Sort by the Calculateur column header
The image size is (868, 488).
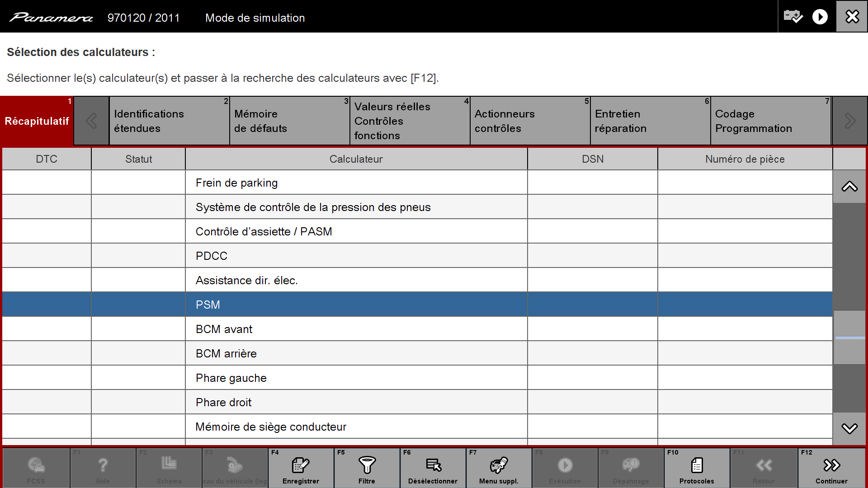click(x=356, y=159)
